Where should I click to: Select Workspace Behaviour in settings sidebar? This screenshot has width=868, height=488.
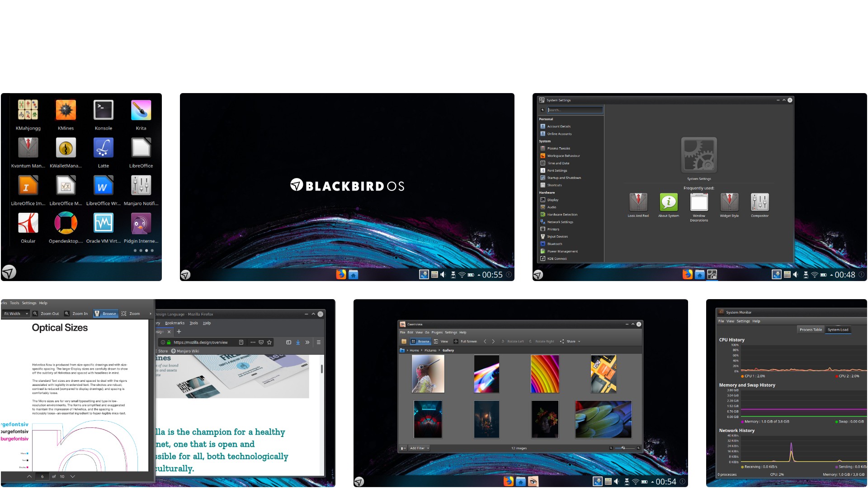pos(563,156)
